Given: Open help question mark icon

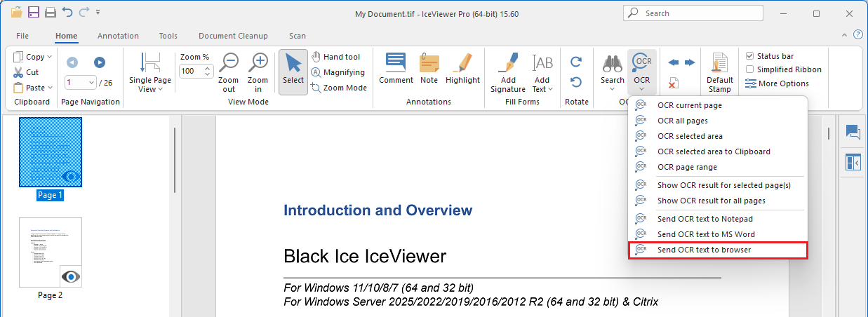Looking at the screenshot, I should (x=857, y=35).
